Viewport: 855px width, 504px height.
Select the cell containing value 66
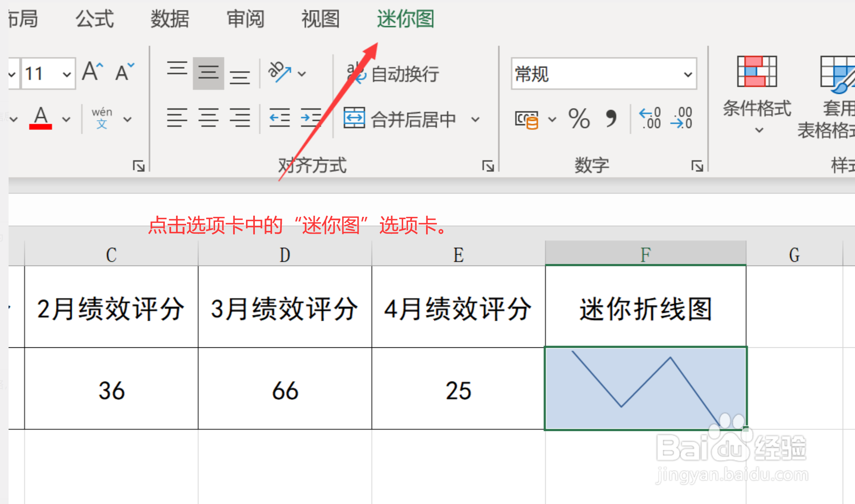tap(285, 390)
